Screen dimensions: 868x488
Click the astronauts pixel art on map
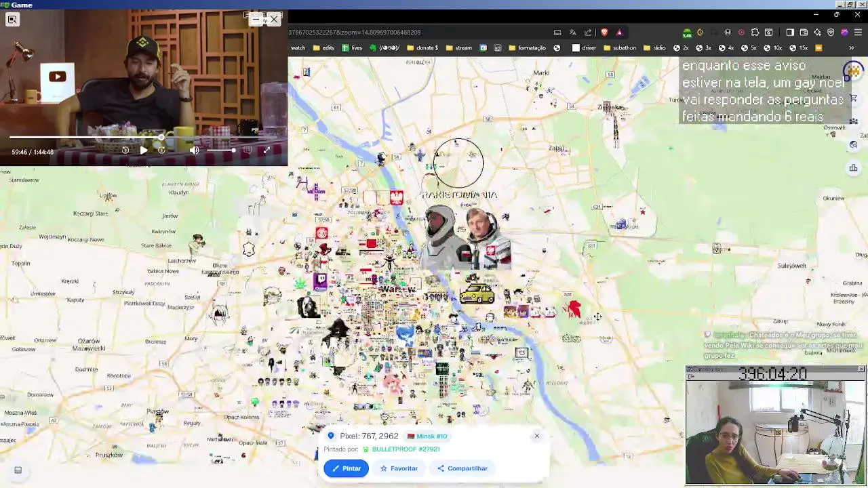click(467, 237)
